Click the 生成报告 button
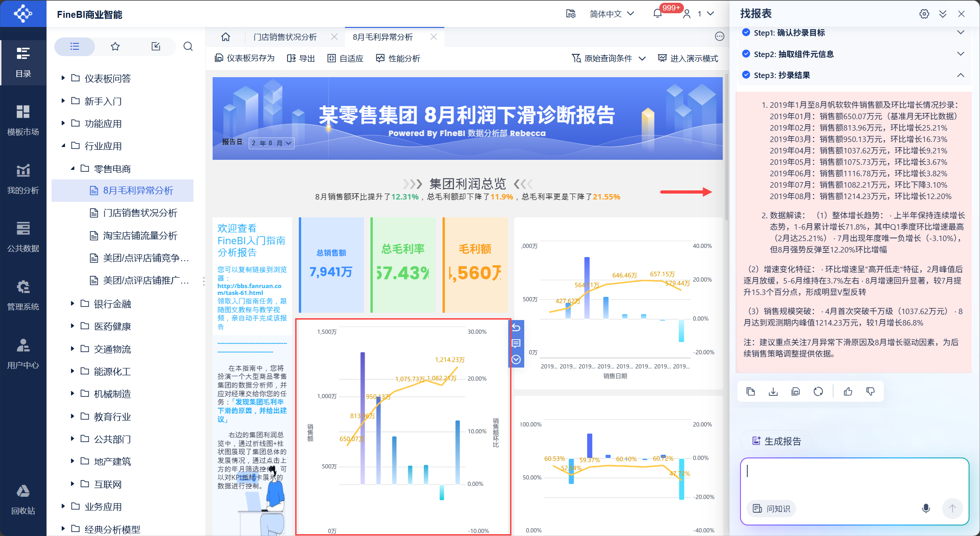Screen dimensions: 980x536 [x=777, y=441]
